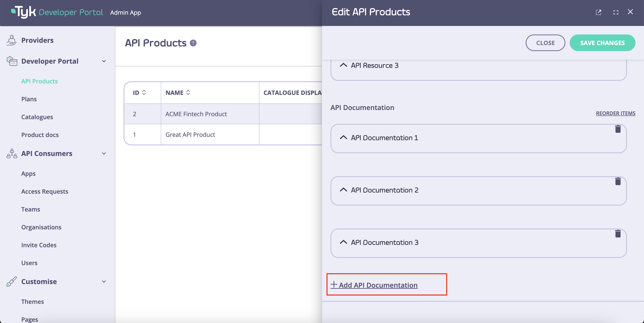
Task: Sort the table by NAME column
Action: 188,92
